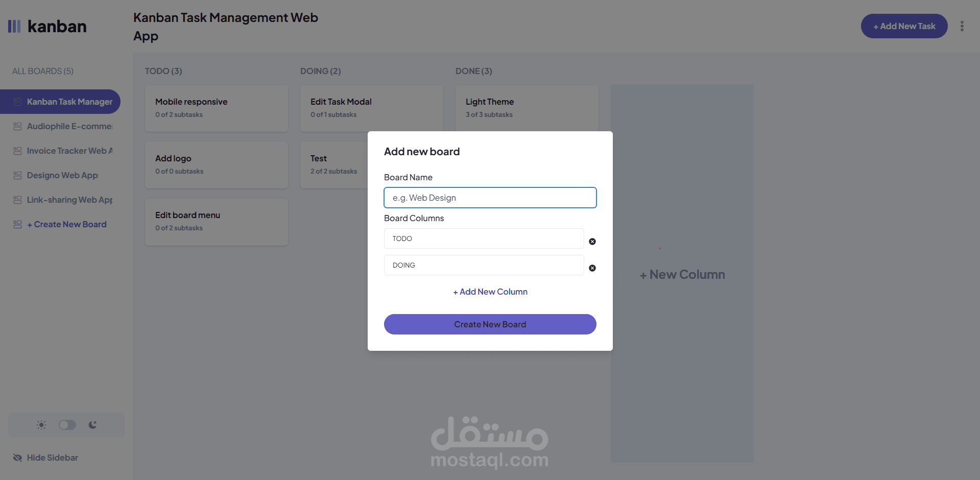Focus the Board Name input field
The image size is (980, 480).
490,198
